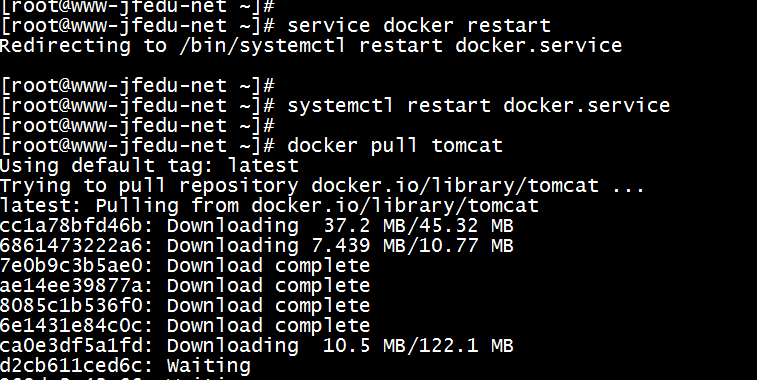Click layer ID ae14ee39877a
Screen dimensions: 757x380
pos(71,285)
